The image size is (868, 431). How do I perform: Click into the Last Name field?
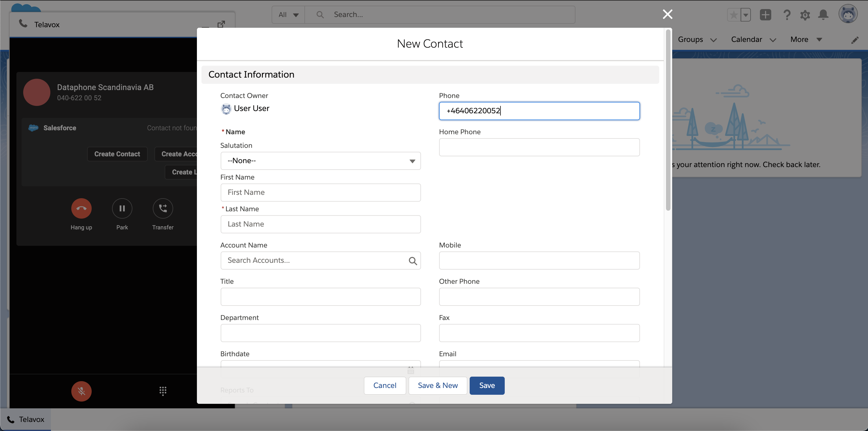click(320, 224)
